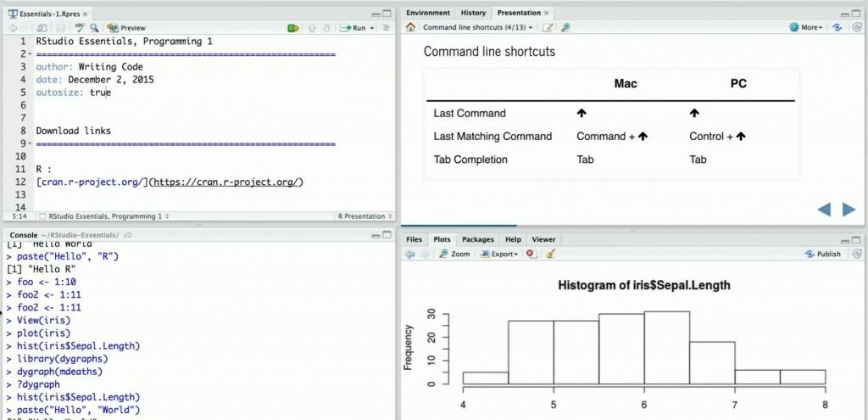Close the Presentation tab
The image size is (868, 420).
point(547,13)
